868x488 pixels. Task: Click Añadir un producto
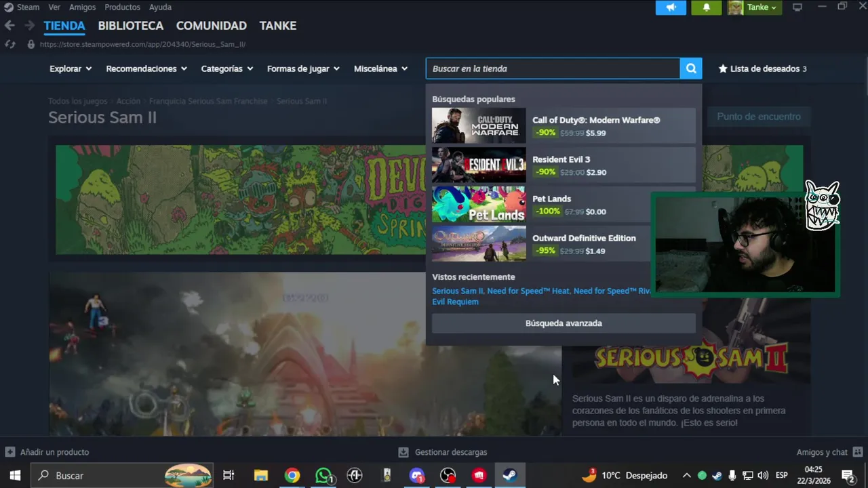tap(47, 452)
